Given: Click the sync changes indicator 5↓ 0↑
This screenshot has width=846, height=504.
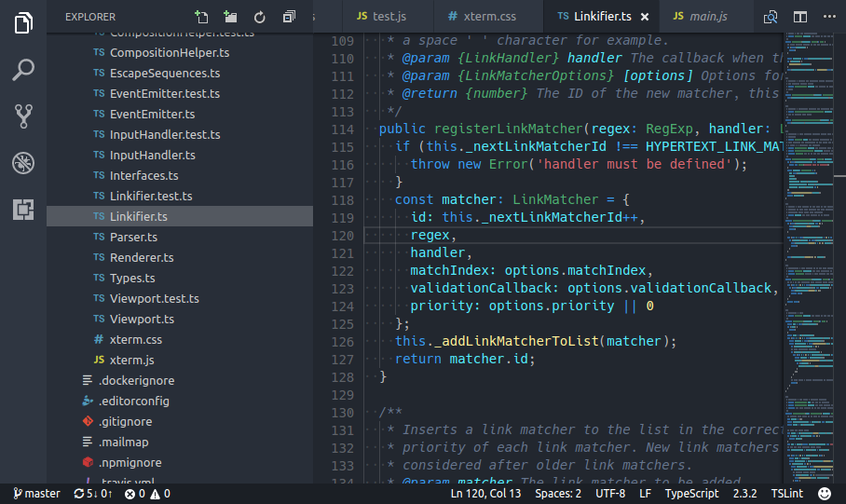Looking at the screenshot, I should (93, 493).
